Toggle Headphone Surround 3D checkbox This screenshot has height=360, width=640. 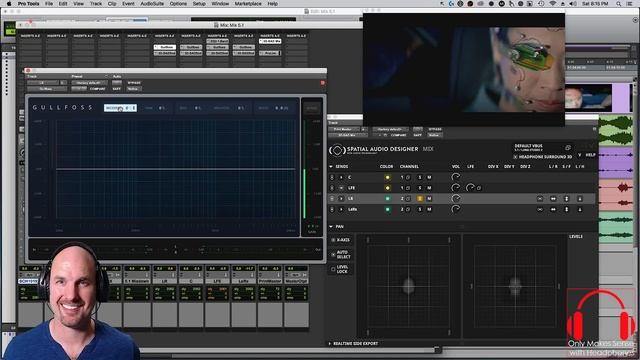point(515,157)
